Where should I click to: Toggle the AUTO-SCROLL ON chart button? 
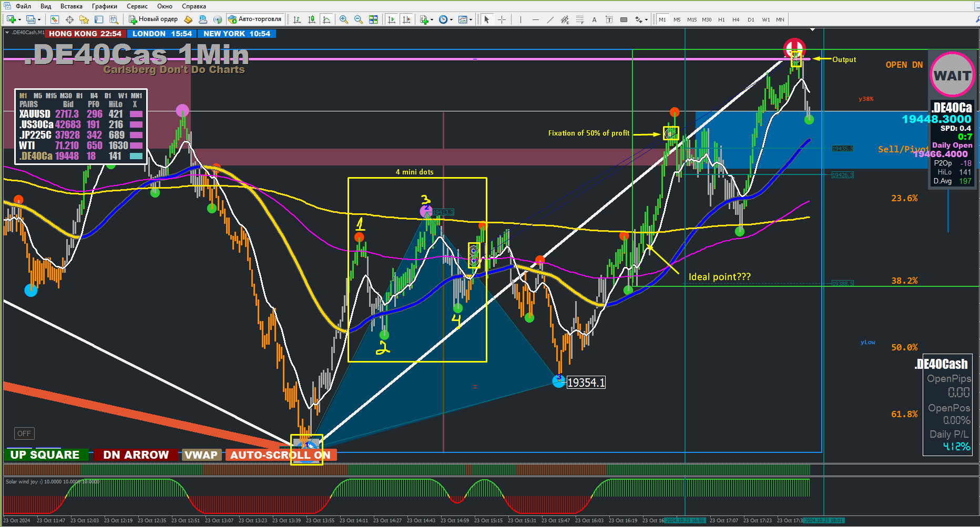pyautogui.click(x=280, y=455)
